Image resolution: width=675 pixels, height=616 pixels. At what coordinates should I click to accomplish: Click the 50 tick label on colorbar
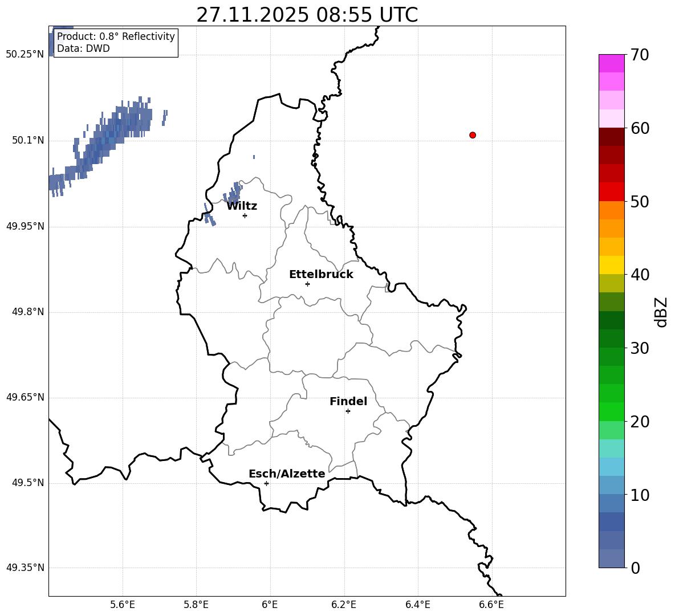point(640,201)
